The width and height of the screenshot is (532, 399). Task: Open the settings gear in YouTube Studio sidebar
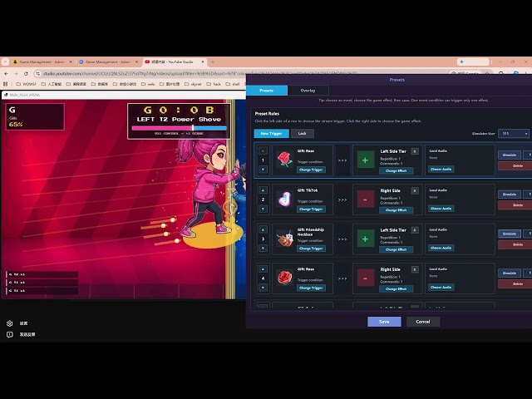(9, 323)
